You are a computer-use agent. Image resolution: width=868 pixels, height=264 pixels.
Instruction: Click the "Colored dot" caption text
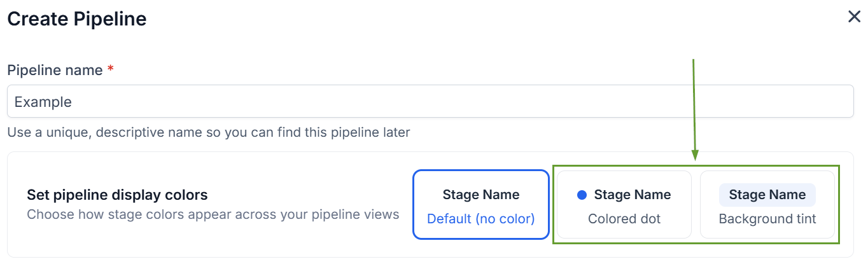pyautogui.click(x=624, y=219)
